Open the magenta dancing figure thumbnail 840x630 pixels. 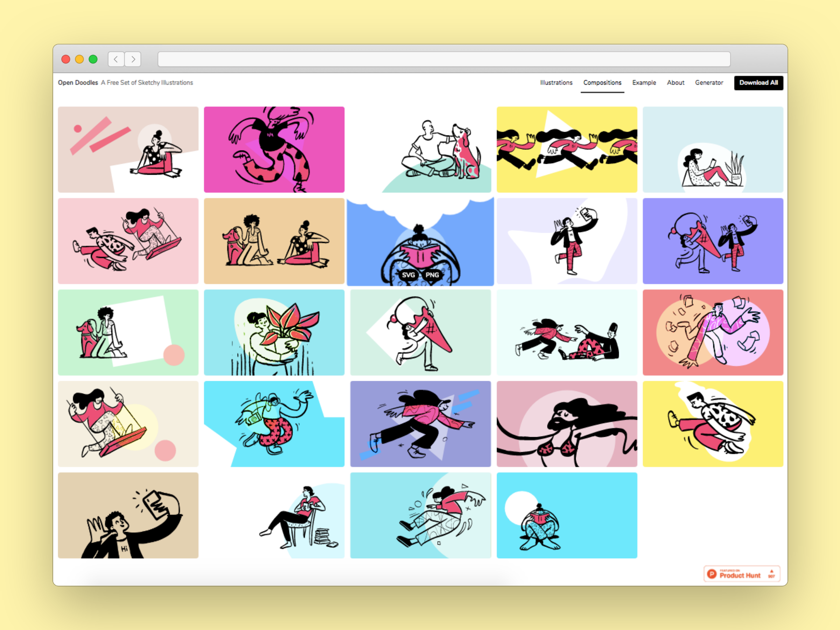[274, 149]
